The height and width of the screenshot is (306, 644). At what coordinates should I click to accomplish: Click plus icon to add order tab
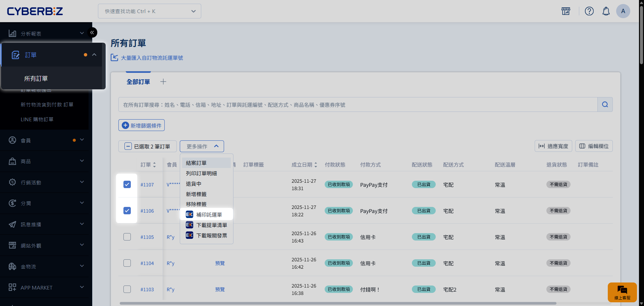point(163,82)
